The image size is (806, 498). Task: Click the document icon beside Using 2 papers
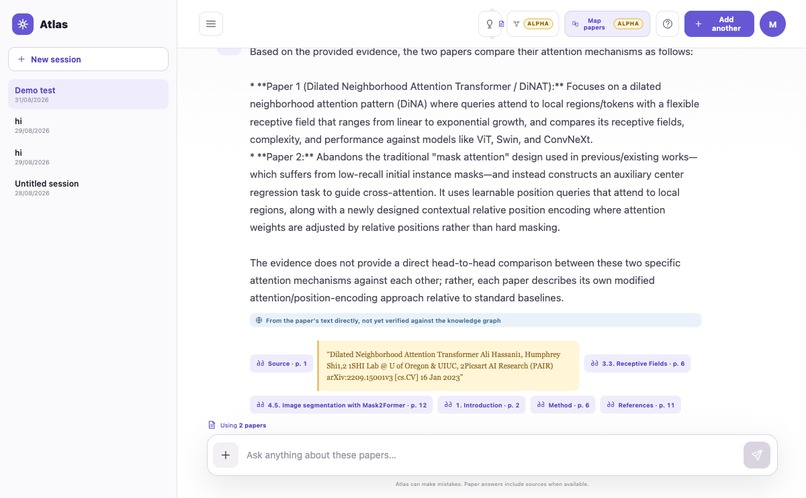[x=211, y=425]
